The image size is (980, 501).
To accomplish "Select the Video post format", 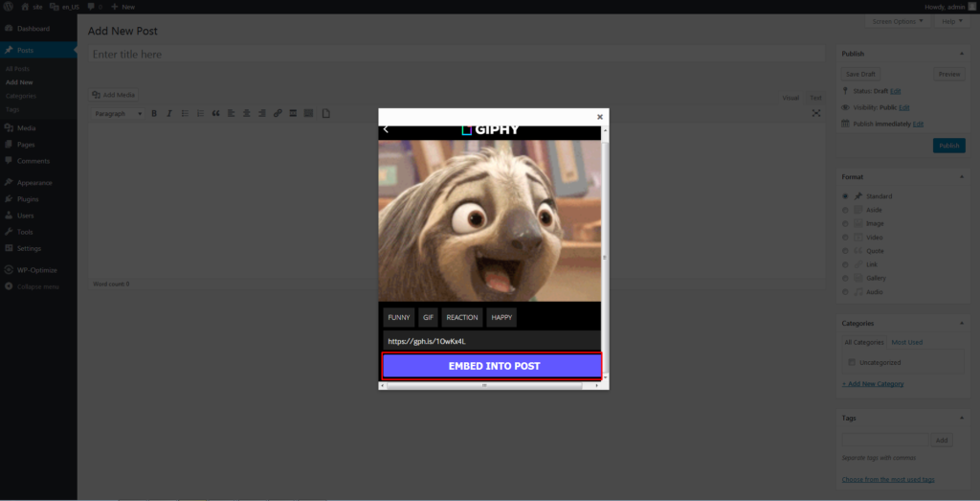I will [x=845, y=237].
